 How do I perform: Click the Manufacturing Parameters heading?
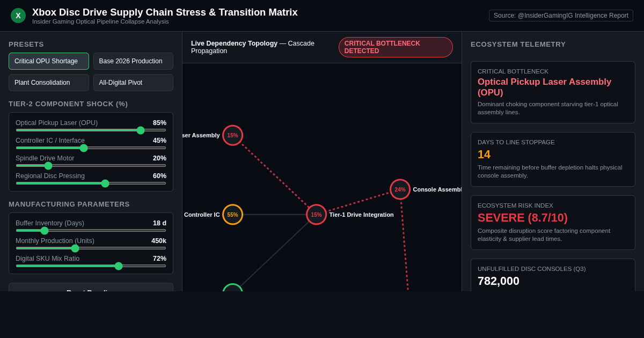69,204
